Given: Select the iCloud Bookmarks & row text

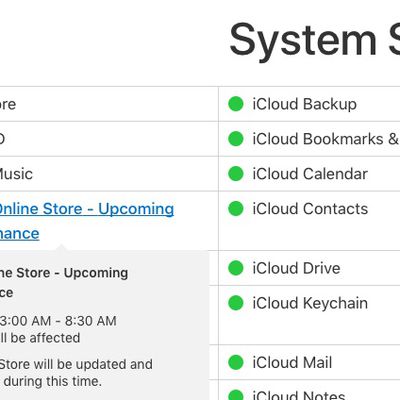Looking at the screenshot, I should (x=326, y=139).
